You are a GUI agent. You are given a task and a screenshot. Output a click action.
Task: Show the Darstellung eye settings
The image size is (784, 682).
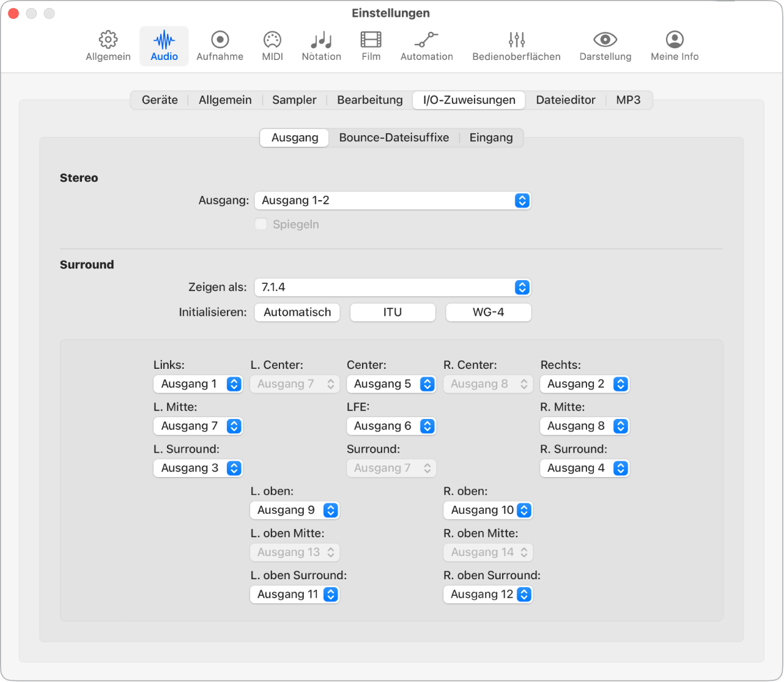(605, 46)
